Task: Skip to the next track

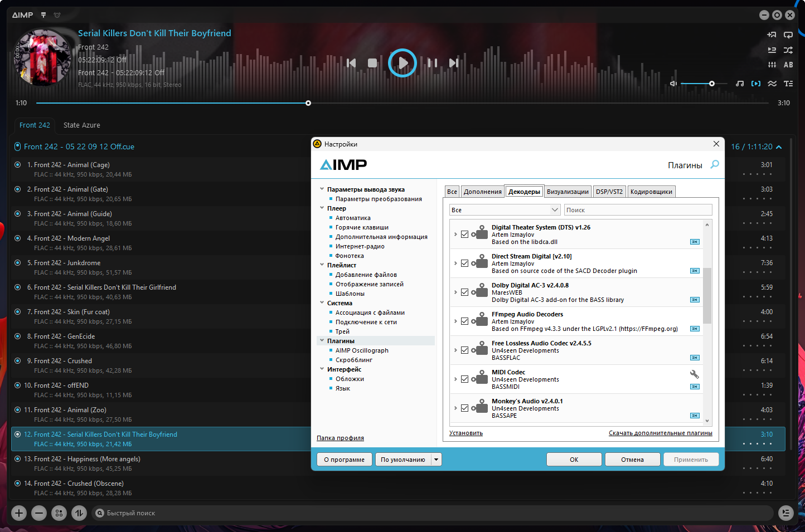Action: tap(454, 63)
